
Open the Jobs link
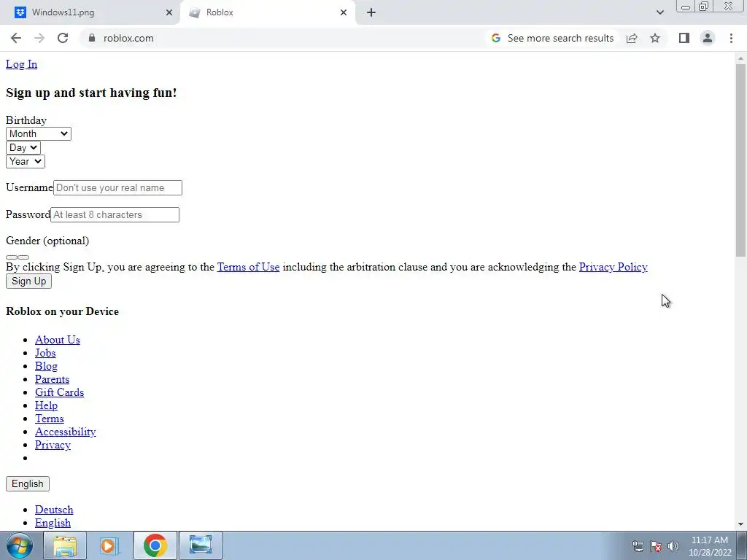pyautogui.click(x=45, y=353)
